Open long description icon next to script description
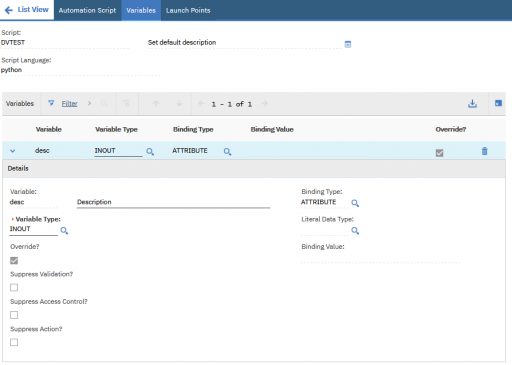The height and width of the screenshot is (365, 512). (348, 44)
